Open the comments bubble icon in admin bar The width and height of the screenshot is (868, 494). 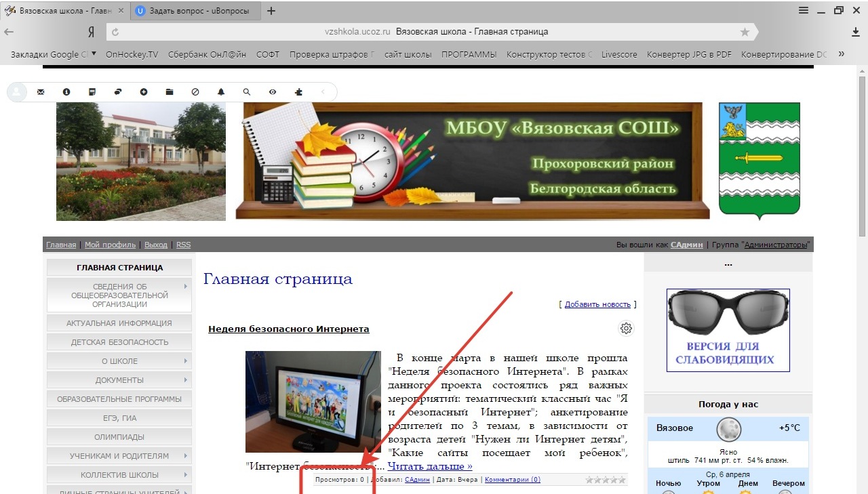pyautogui.click(x=118, y=92)
